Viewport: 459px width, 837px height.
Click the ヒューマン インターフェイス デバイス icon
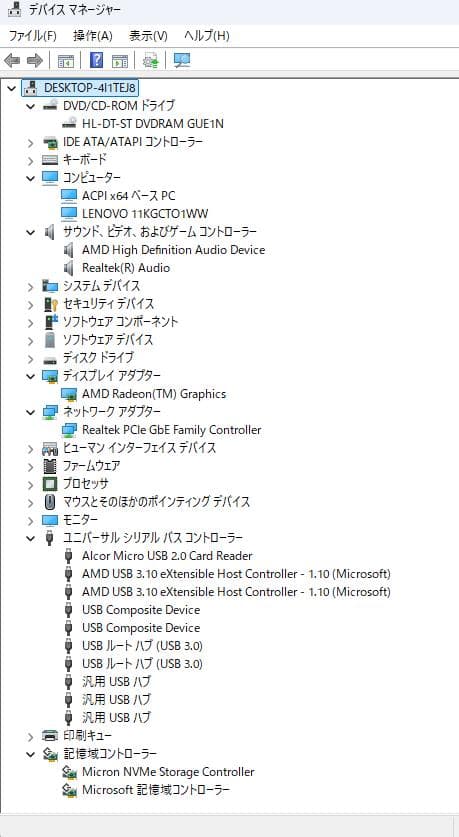(50, 448)
